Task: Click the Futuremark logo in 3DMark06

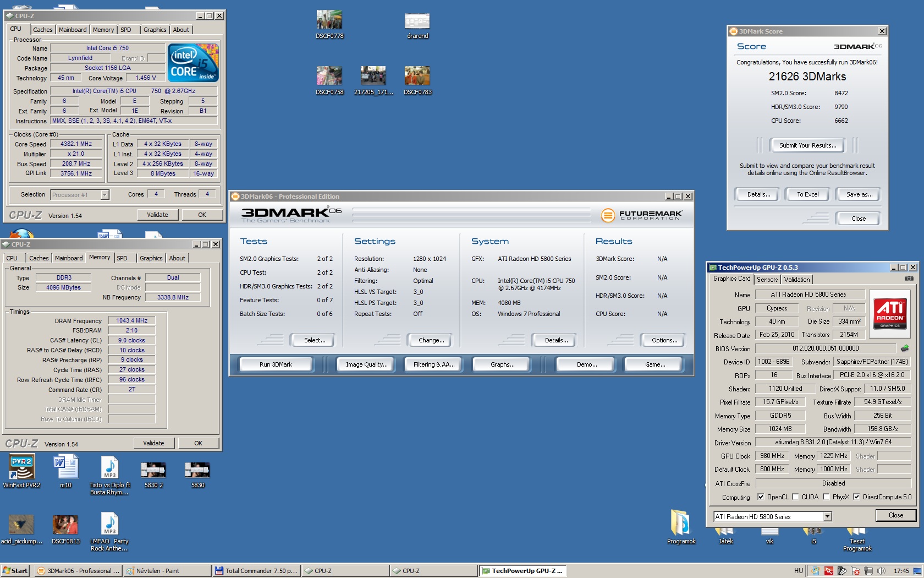Action: click(x=641, y=215)
